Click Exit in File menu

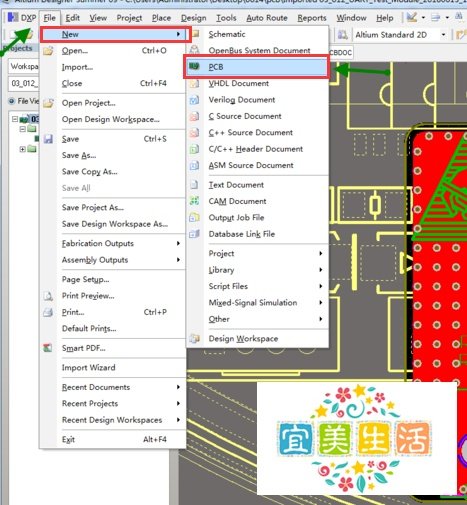click(112, 439)
